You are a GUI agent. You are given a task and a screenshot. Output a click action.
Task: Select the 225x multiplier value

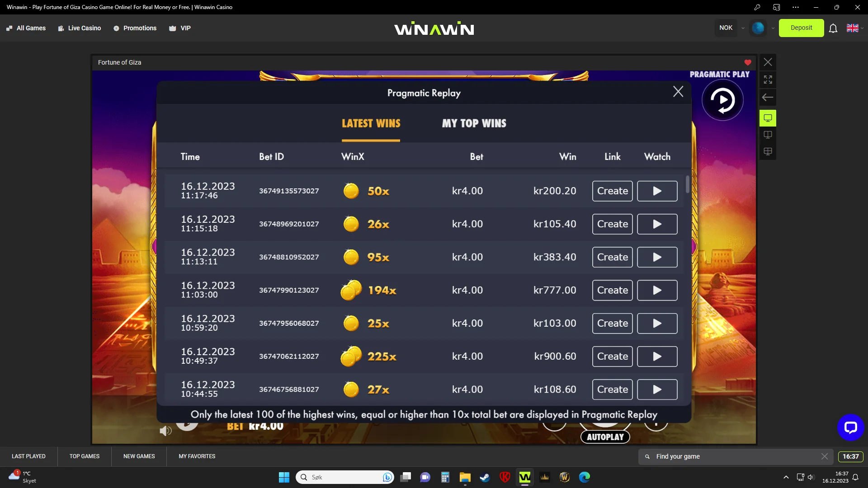(382, 357)
